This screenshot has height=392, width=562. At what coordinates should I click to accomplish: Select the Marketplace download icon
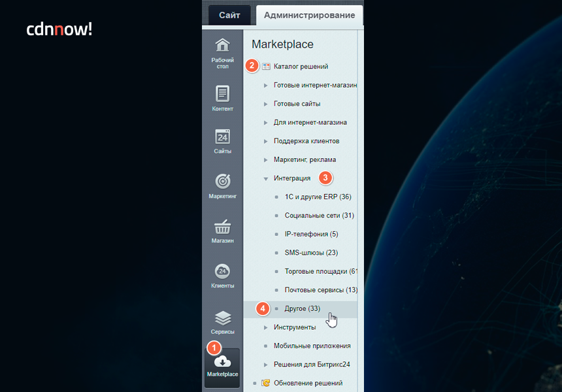coord(222,361)
